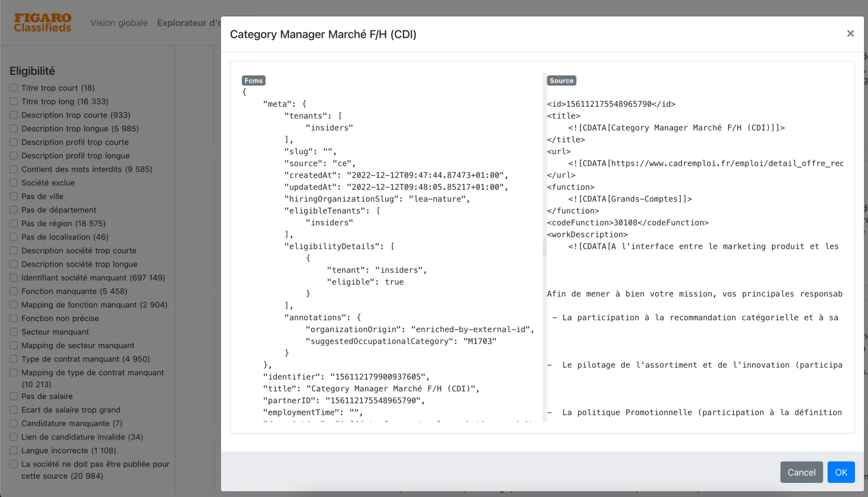Click the Fcms badge label
Image resolution: width=868 pixels, height=497 pixels.
point(253,81)
